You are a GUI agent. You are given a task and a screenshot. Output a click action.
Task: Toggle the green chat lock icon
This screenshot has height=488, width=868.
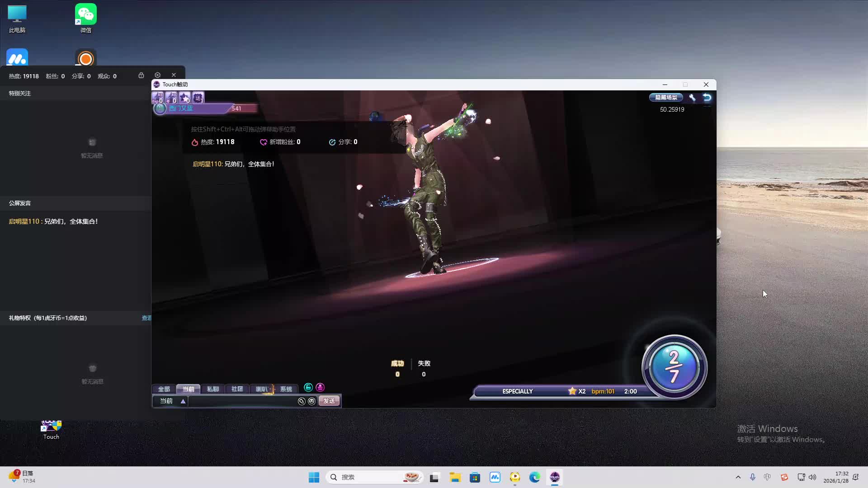308,387
